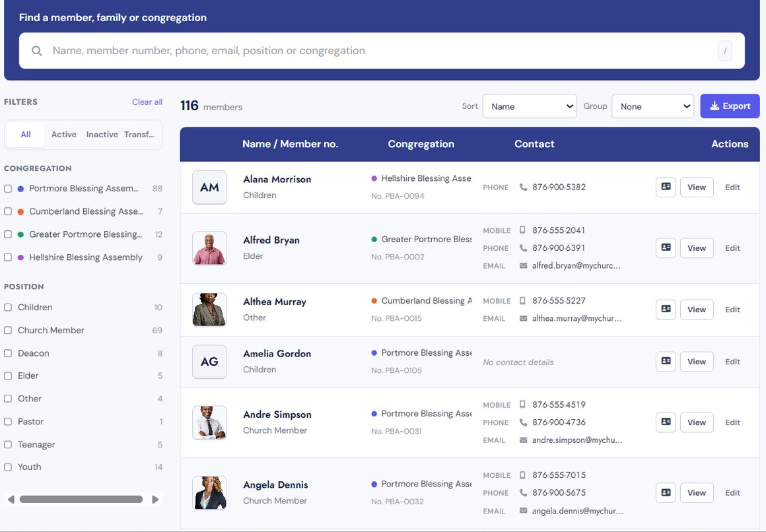The width and height of the screenshot is (766, 532).
Task: Edit Andre Simpson's record
Action: point(732,422)
